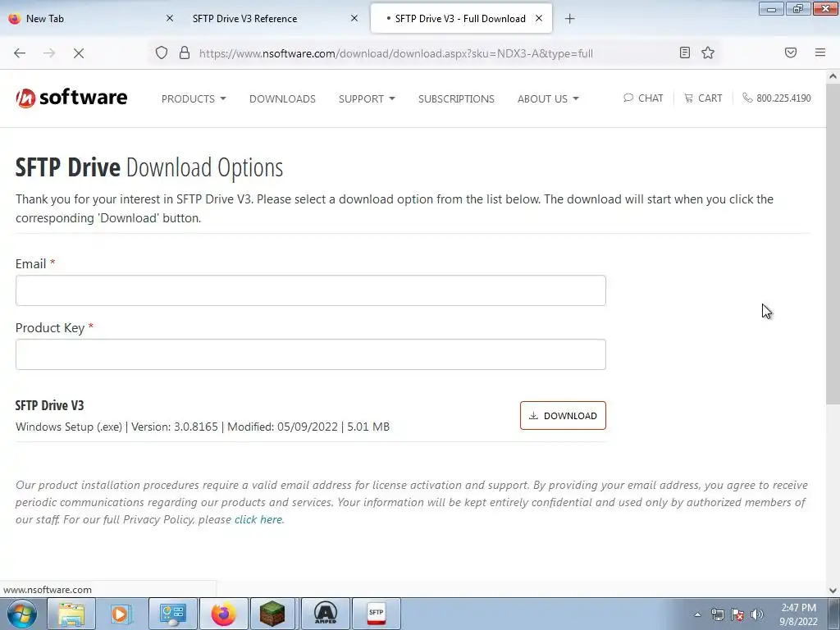The image size is (840, 630).
Task: Open a new tab with plus button
Action: (x=569, y=19)
